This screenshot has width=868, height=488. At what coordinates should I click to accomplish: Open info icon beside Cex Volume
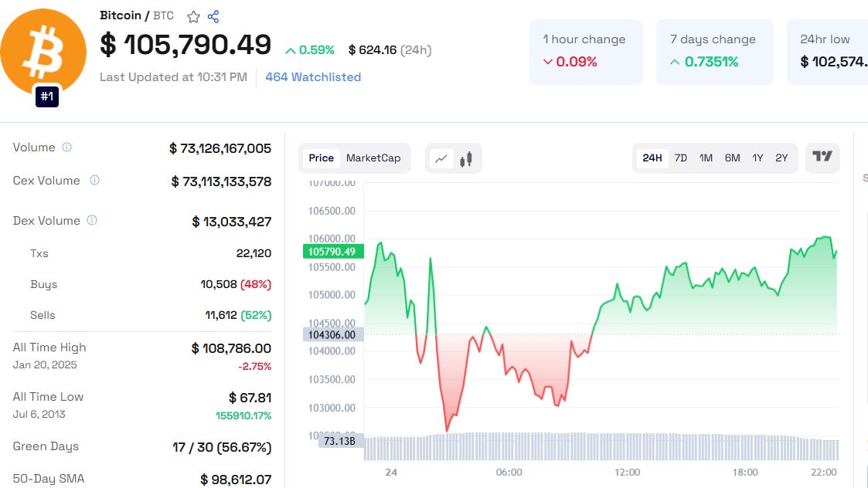click(x=94, y=180)
